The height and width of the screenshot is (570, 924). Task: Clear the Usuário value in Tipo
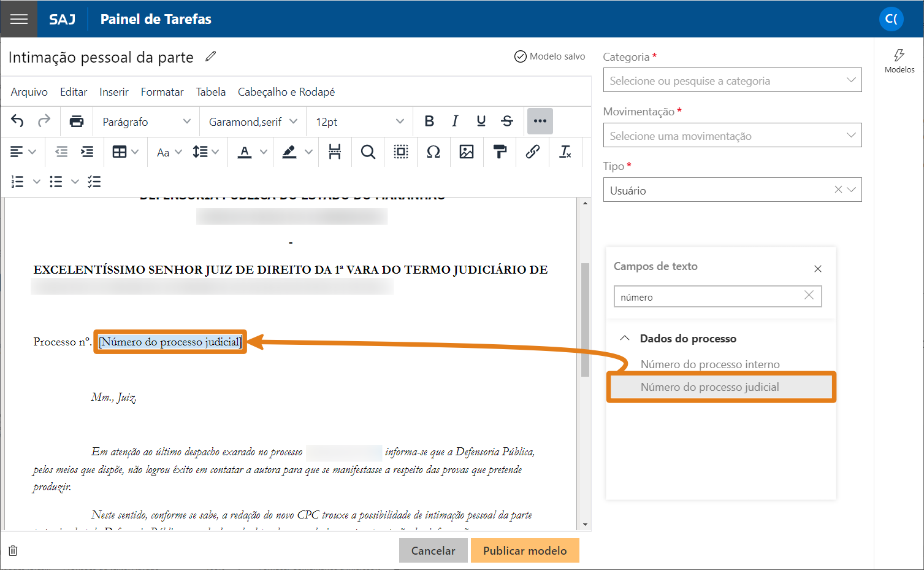point(838,190)
